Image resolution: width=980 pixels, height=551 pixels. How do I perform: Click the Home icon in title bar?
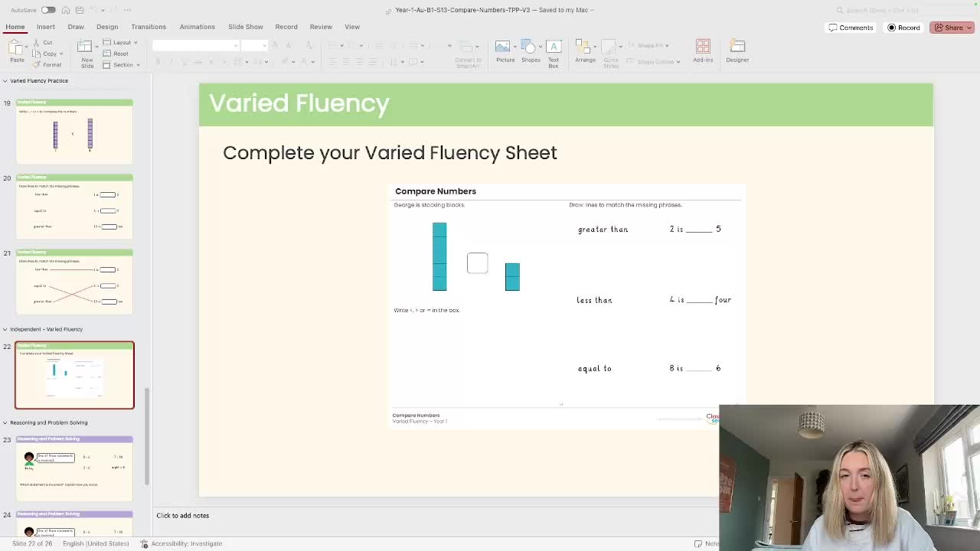point(66,10)
